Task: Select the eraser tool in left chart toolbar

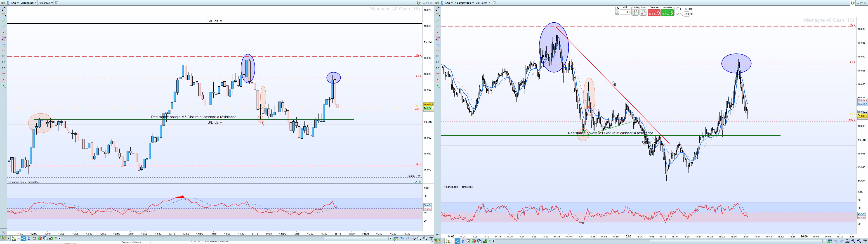Action: click(x=4, y=9)
